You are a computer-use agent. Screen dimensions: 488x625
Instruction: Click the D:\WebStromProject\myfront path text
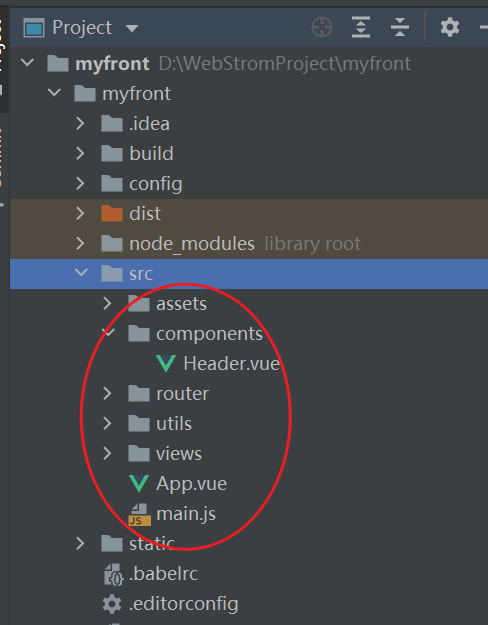(285, 63)
